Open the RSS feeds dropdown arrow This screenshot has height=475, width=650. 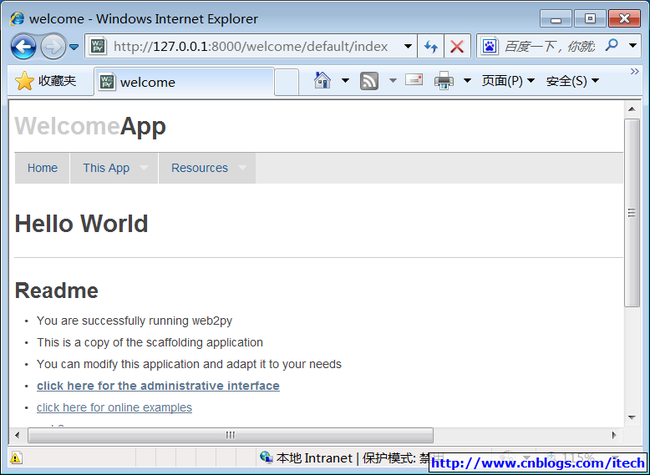[393, 80]
